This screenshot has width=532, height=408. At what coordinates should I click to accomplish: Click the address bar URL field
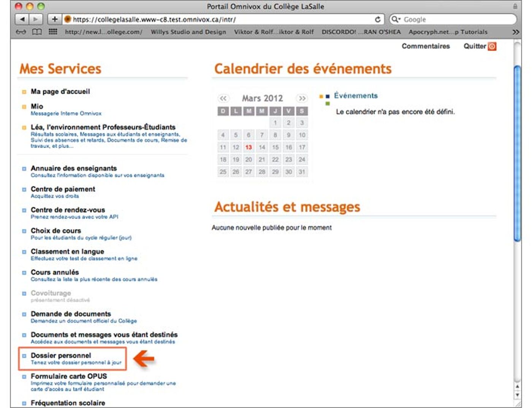point(223,19)
